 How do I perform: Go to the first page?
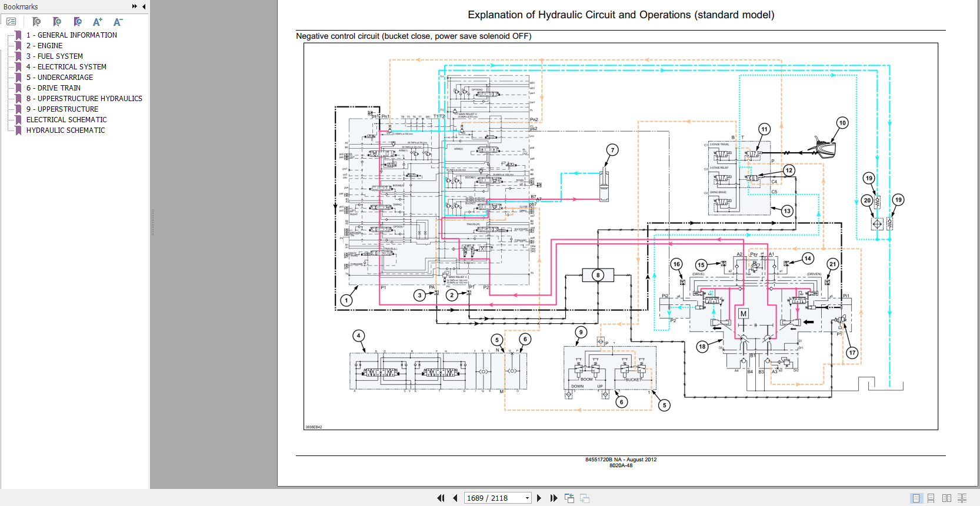[x=441, y=498]
